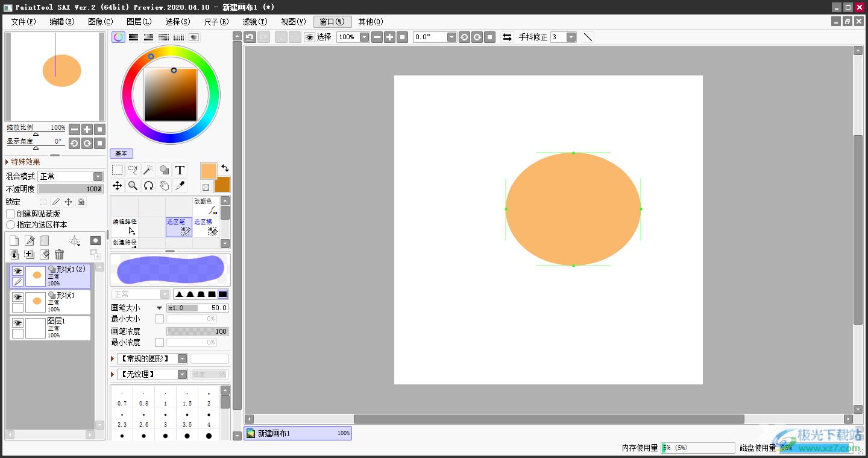The width and height of the screenshot is (868, 458).
Task: Select the 选区擦 selection eraser tool
Action: [206, 227]
